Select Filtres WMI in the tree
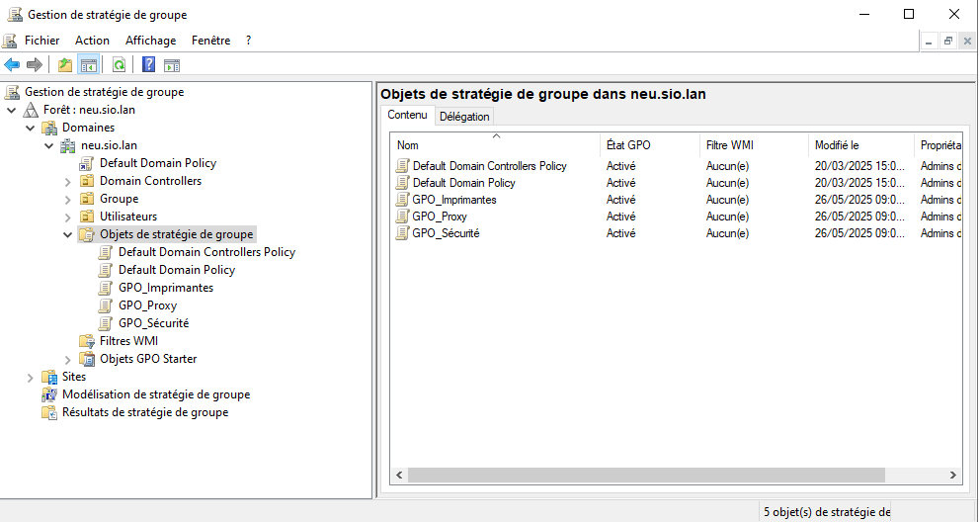 tap(128, 341)
